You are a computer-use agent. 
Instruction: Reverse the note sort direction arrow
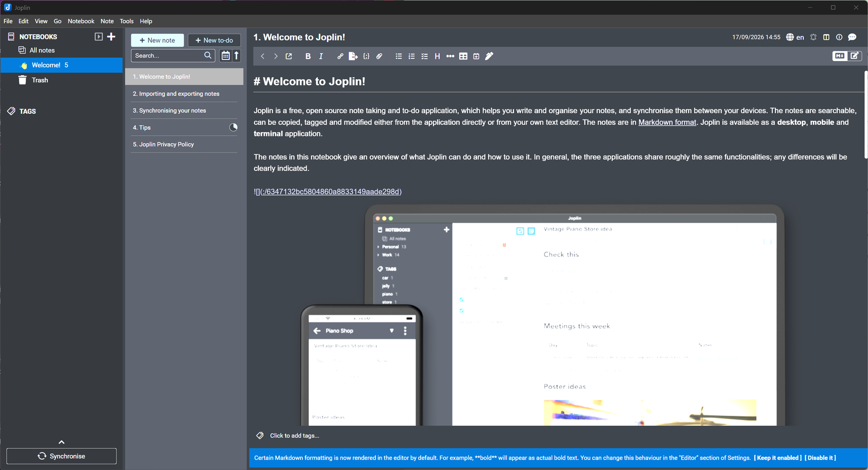237,55
